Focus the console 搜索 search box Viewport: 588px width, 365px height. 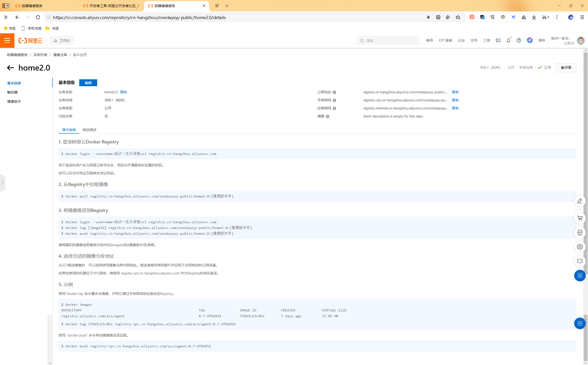[x=388, y=40]
